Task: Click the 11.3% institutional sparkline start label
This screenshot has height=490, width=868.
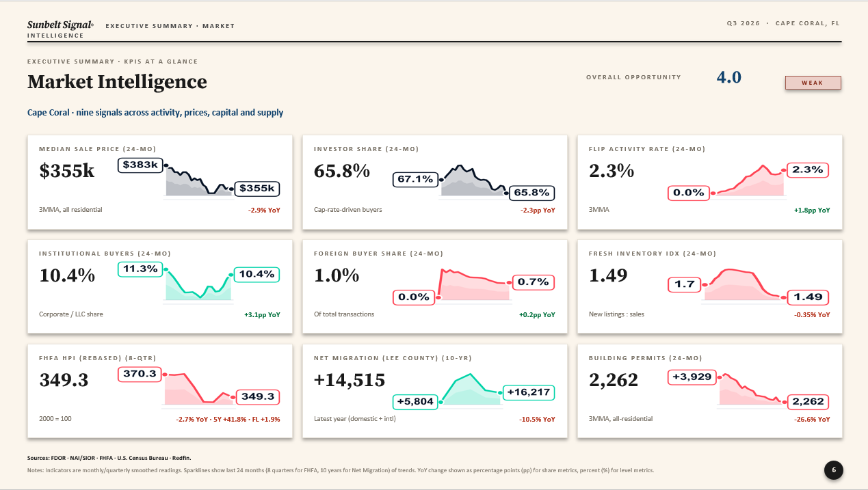Action: (x=140, y=269)
